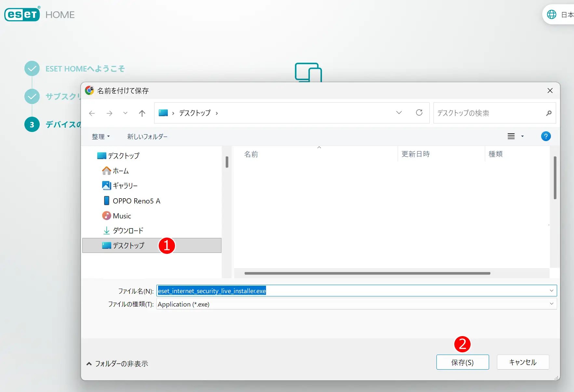Click the Back arrow in save dialog

tap(92, 113)
